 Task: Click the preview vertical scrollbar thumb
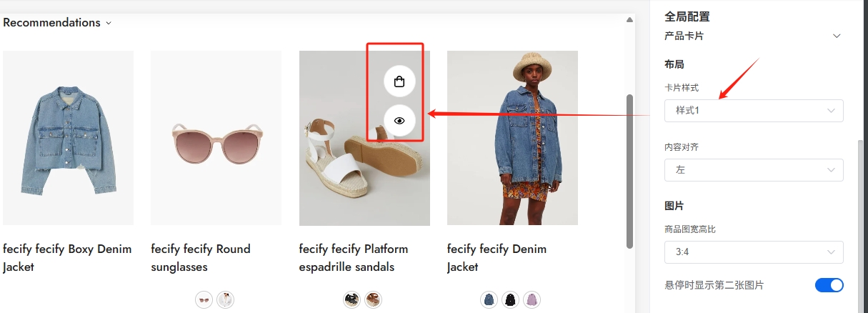tap(629, 172)
